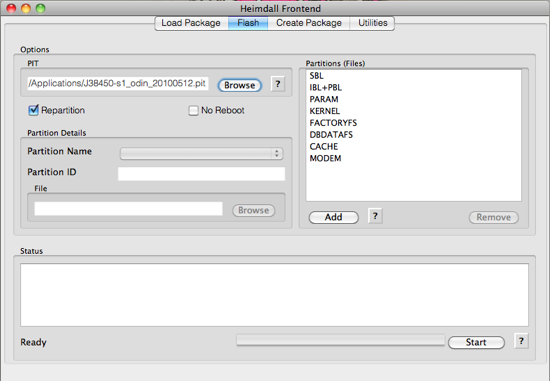Click the PIT file path field
Image resolution: width=550 pixels, height=381 pixels.
[x=118, y=83]
